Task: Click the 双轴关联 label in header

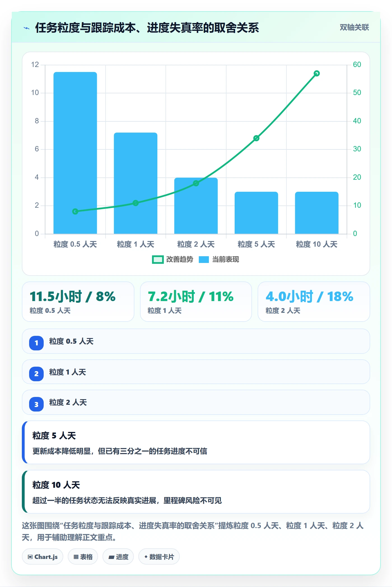Action: [354, 27]
